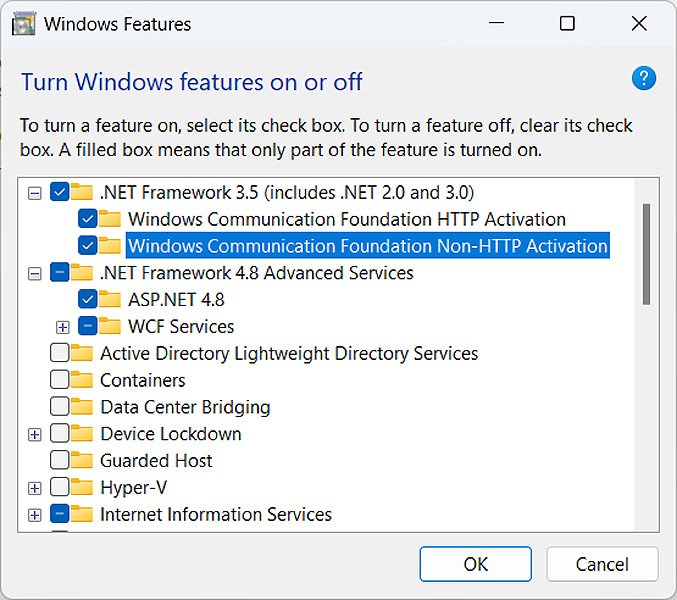
Task: Enable the Containers checkbox
Action: pos(59,380)
